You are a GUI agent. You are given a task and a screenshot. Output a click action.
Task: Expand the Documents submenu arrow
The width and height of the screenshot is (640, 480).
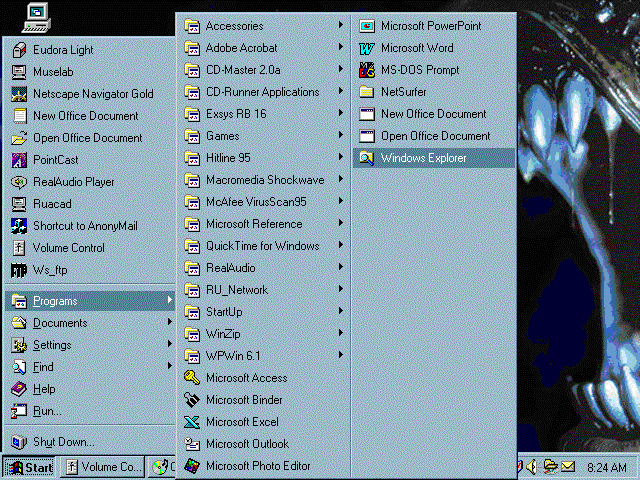[x=169, y=322]
